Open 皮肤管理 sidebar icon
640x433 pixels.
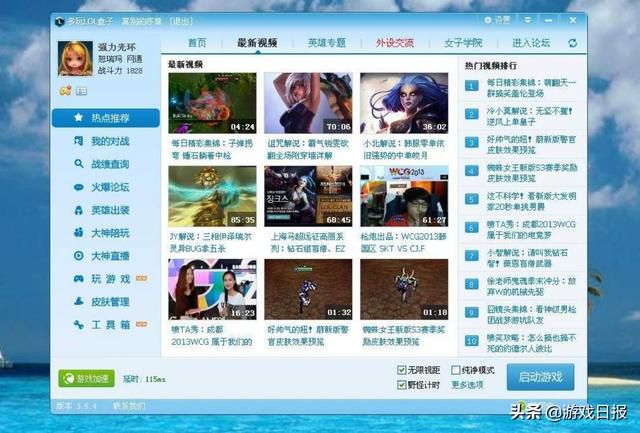pos(78,302)
